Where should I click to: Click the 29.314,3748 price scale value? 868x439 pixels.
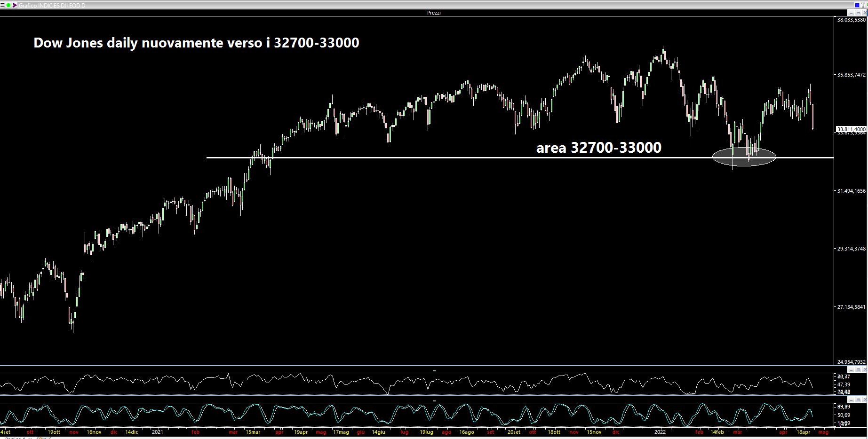(852, 249)
